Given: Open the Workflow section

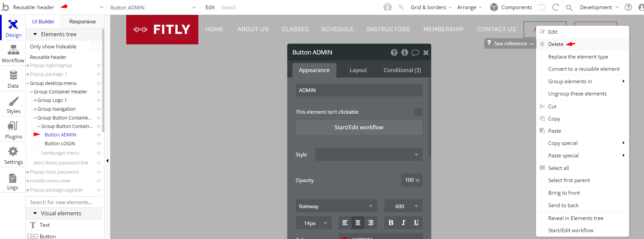Looking at the screenshot, I should [13, 54].
